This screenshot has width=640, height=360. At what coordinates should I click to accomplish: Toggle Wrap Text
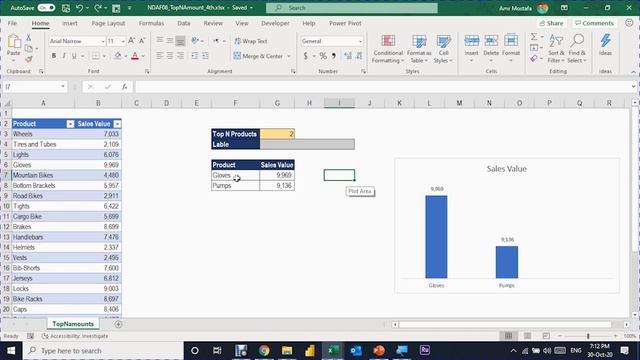click(251, 41)
